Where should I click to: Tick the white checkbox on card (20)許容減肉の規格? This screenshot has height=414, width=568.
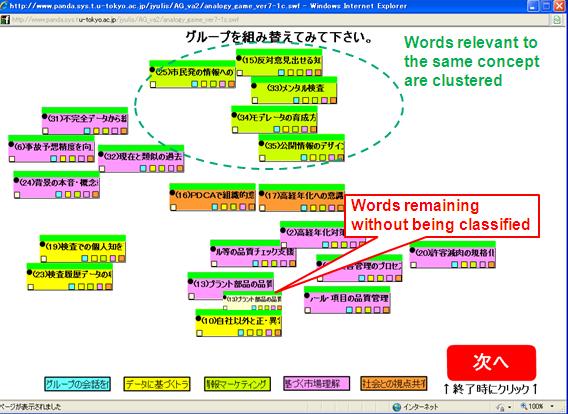(414, 265)
